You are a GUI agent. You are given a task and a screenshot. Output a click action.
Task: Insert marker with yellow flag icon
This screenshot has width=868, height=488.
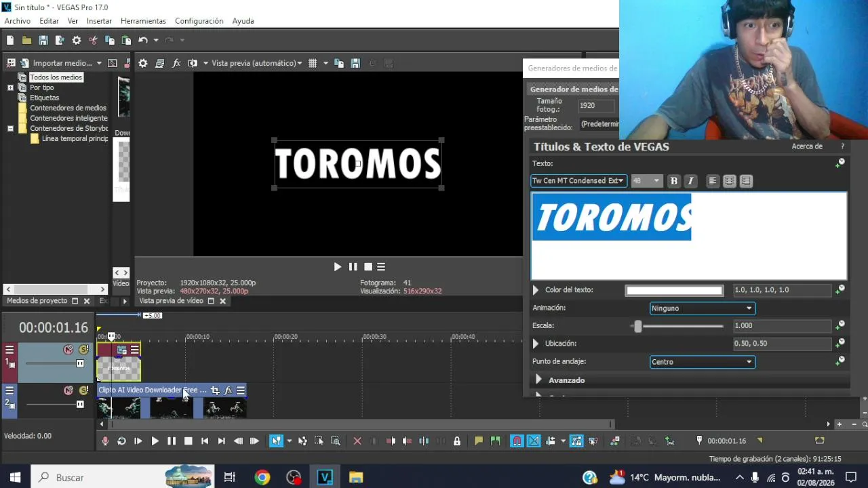pyautogui.click(x=479, y=441)
